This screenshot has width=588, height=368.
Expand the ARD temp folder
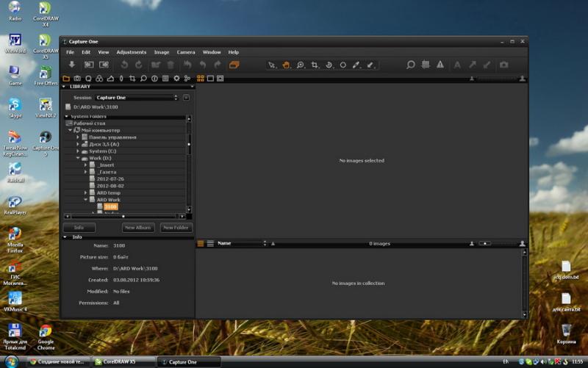pyautogui.click(x=86, y=192)
